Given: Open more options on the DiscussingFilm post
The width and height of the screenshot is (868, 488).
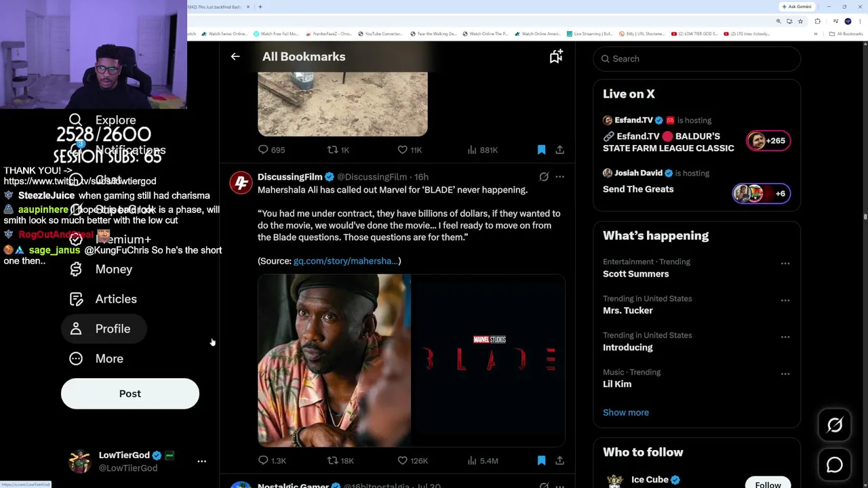Looking at the screenshot, I should pos(559,177).
